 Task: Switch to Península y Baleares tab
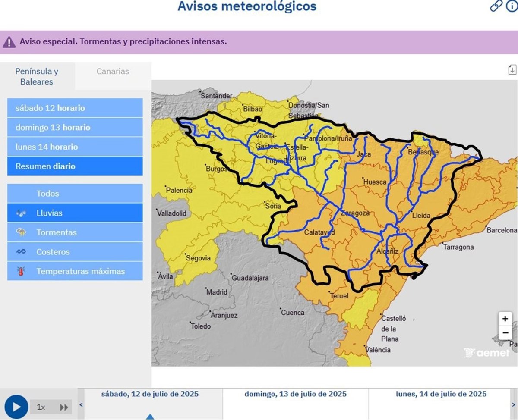(37, 76)
